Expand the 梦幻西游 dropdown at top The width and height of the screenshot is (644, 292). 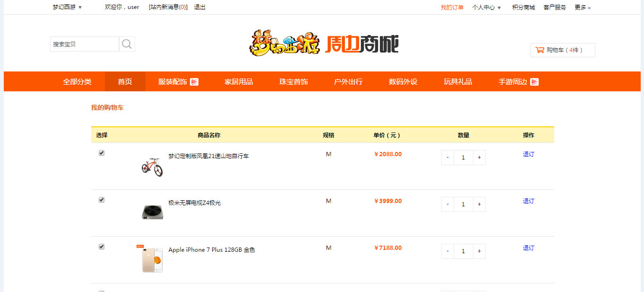point(67,7)
